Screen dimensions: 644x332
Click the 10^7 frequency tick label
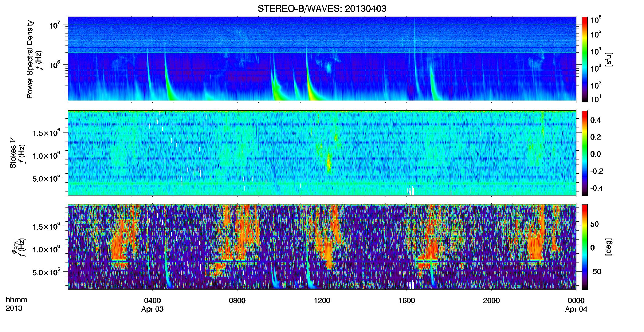[55, 25]
